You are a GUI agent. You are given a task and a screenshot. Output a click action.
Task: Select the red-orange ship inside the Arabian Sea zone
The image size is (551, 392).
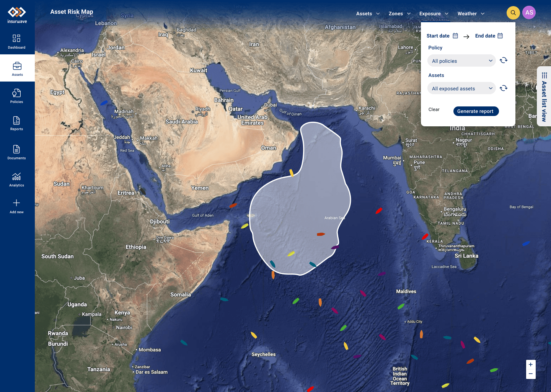(x=321, y=234)
